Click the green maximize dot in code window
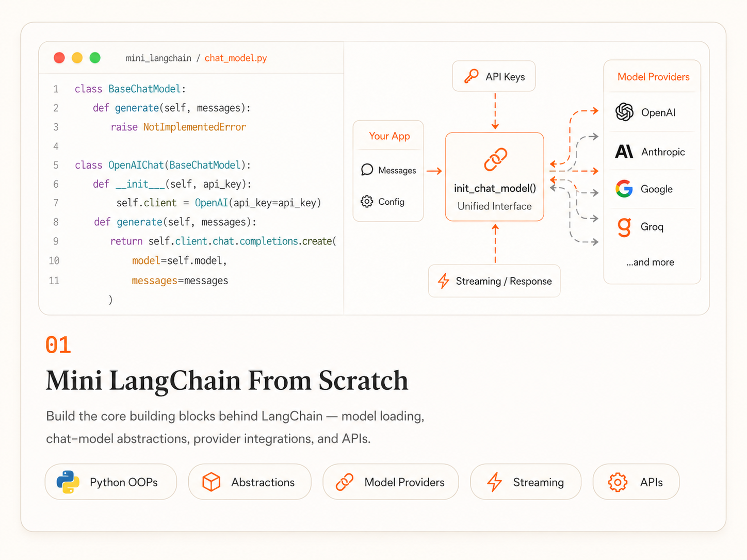 pos(95,58)
